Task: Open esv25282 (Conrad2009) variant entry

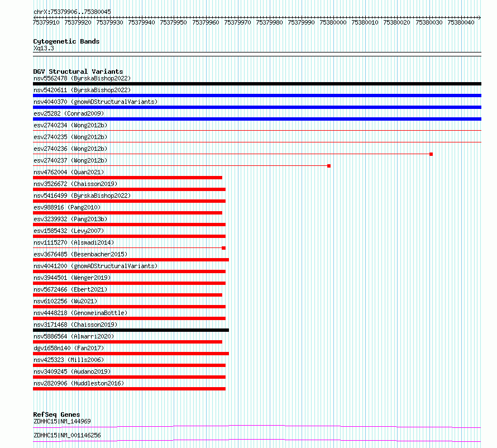Action: 69,113
